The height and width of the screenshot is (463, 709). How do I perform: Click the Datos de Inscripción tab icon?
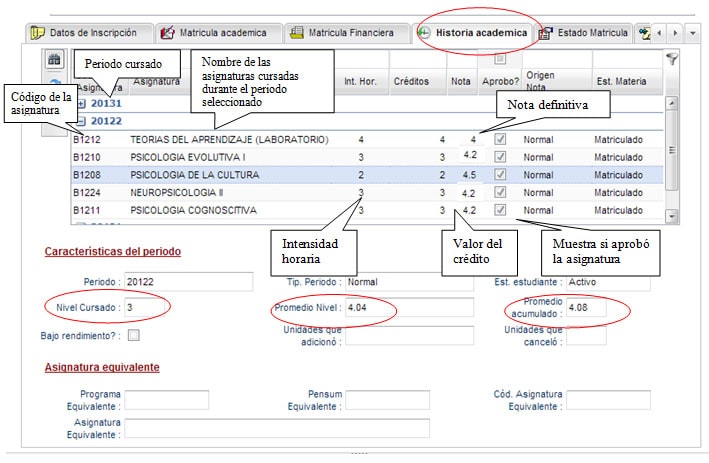tap(37, 33)
